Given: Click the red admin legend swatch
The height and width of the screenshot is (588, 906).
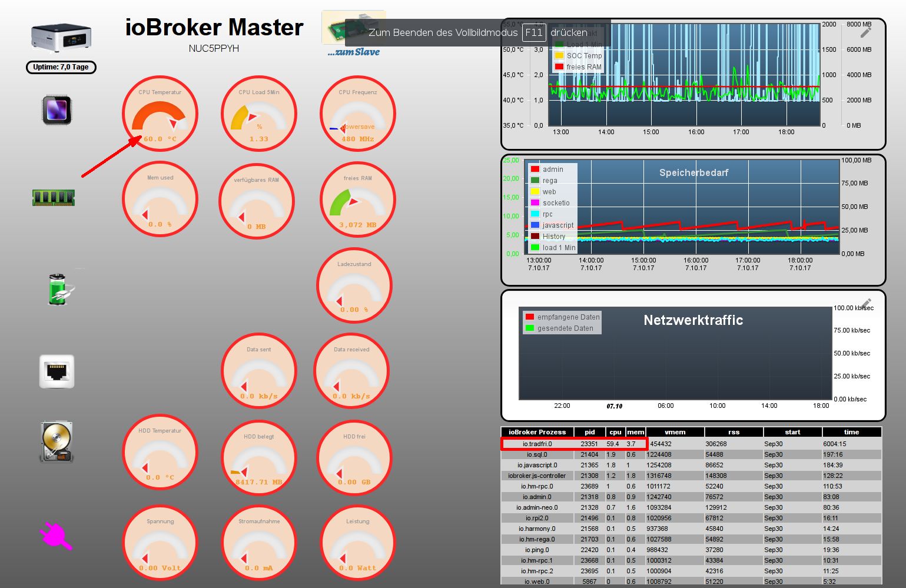Looking at the screenshot, I should pyautogui.click(x=535, y=169).
